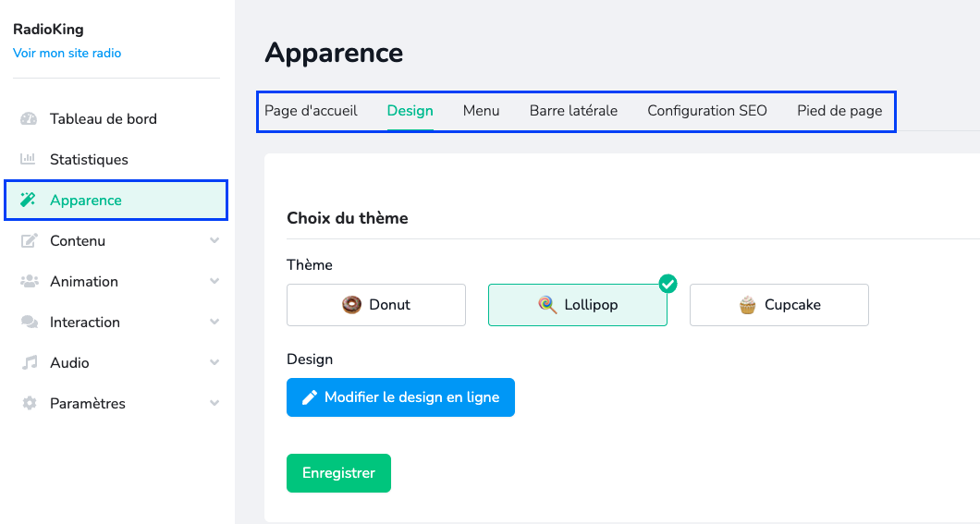
Task: Click the Paramètres gear icon
Action: coord(29,403)
